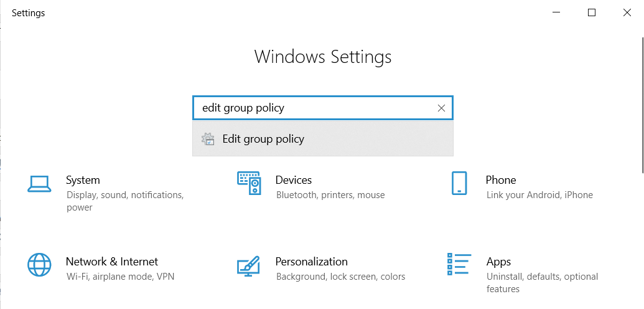The width and height of the screenshot is (644, 309).
Task: Open the Devices keyboard and speaker icon
Action: (249, 183)
